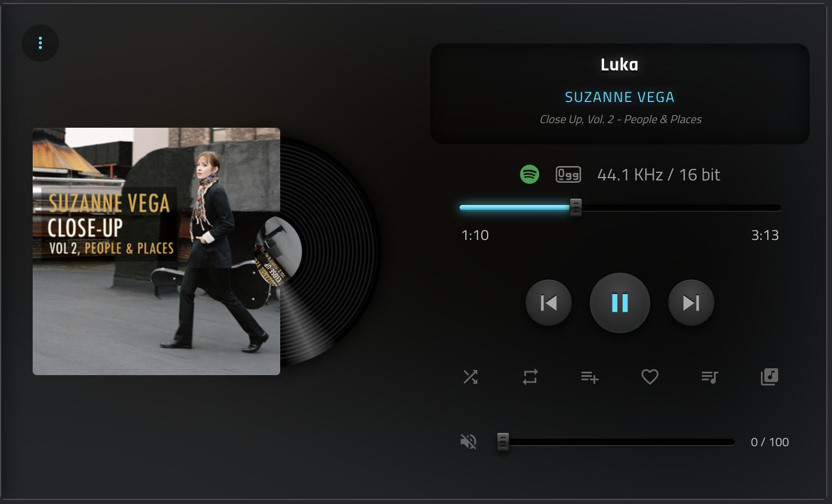Open the three-dot options menu
Image resolution: width=832 pixels, height=504 pixels.
pos(40,43)
